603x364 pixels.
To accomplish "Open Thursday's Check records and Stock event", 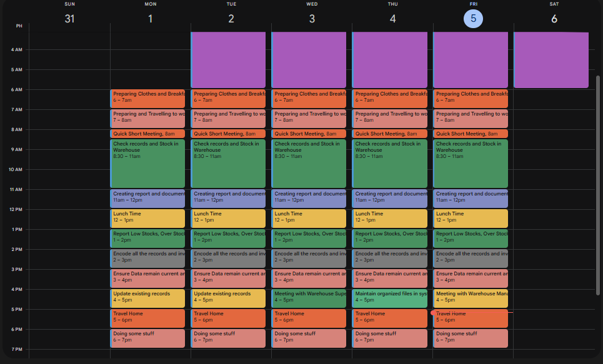I will click(x=390, y=164).
